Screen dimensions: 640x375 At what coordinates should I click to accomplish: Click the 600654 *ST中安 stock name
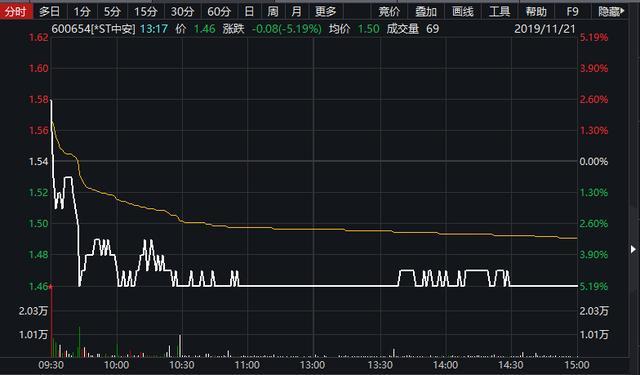(93, 29)
